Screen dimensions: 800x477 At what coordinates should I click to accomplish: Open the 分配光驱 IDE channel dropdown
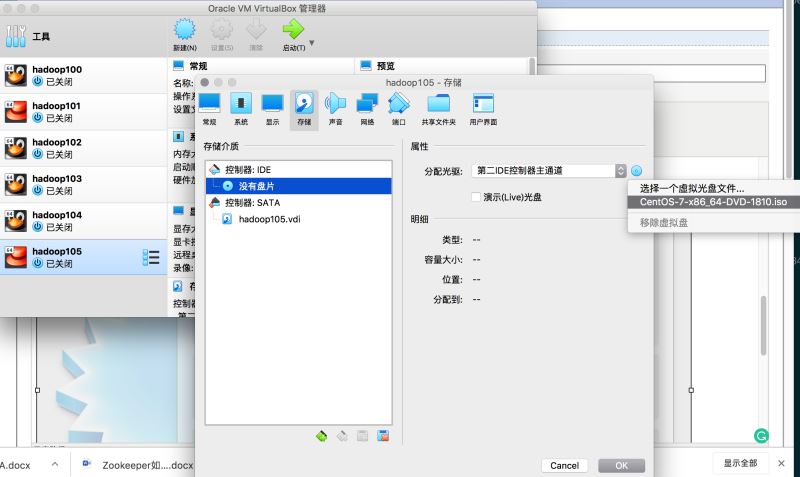(550, 171)
